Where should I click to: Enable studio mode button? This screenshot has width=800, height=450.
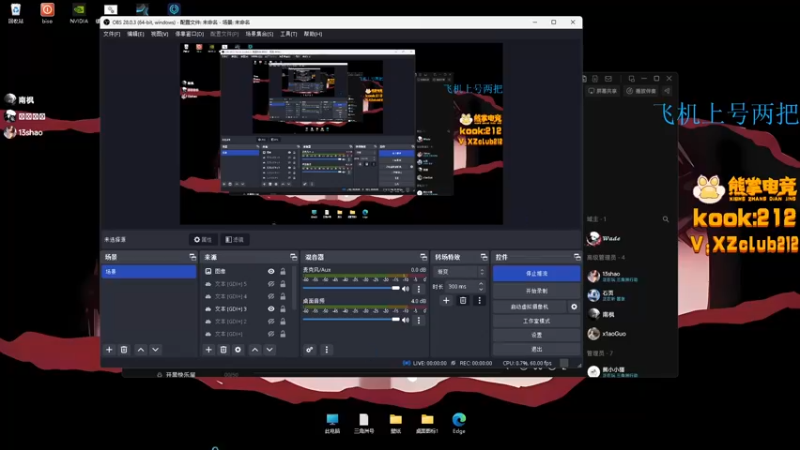pyautogui.click(x=536, y=321)
